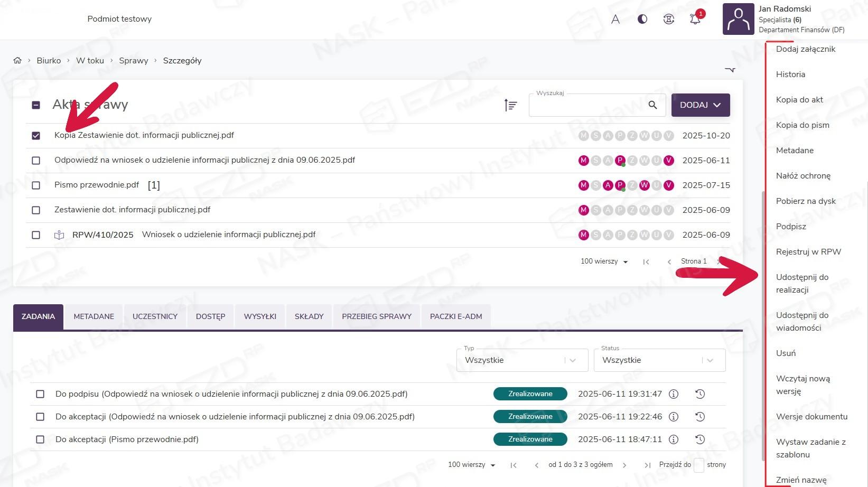Choose 'Udostępnij do realizacji' from menu
The image size is (868, 487).
(802, 283)
